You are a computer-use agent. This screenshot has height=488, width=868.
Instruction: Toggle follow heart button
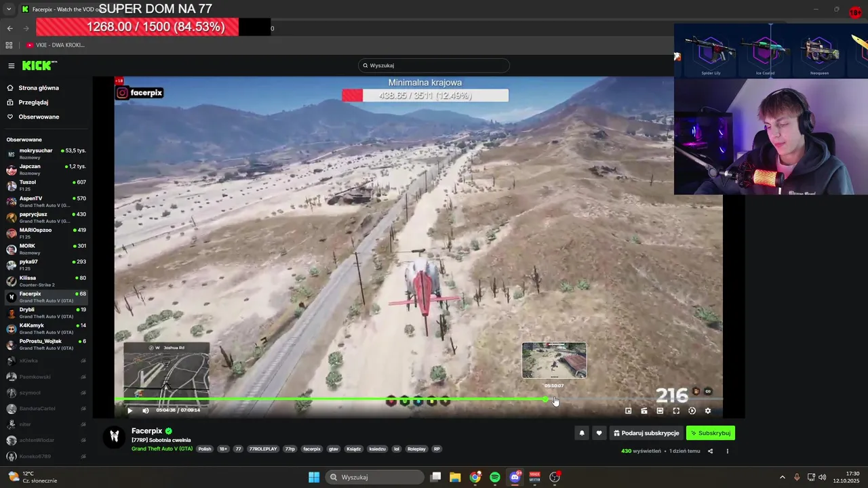[599, 433]
